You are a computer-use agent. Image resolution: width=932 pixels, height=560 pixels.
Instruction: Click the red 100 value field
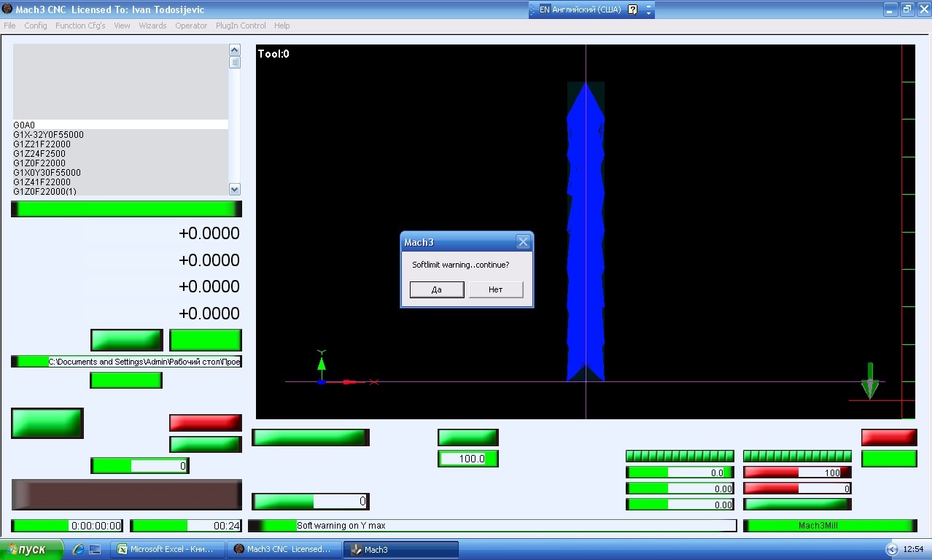797,472
